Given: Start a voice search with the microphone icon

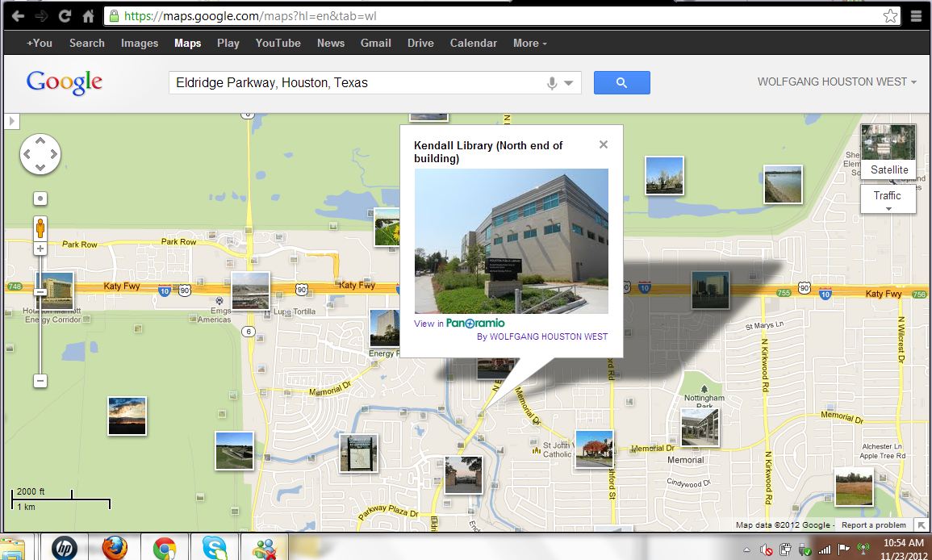Looking at the screenshot, I should click(x=551, y=81).
